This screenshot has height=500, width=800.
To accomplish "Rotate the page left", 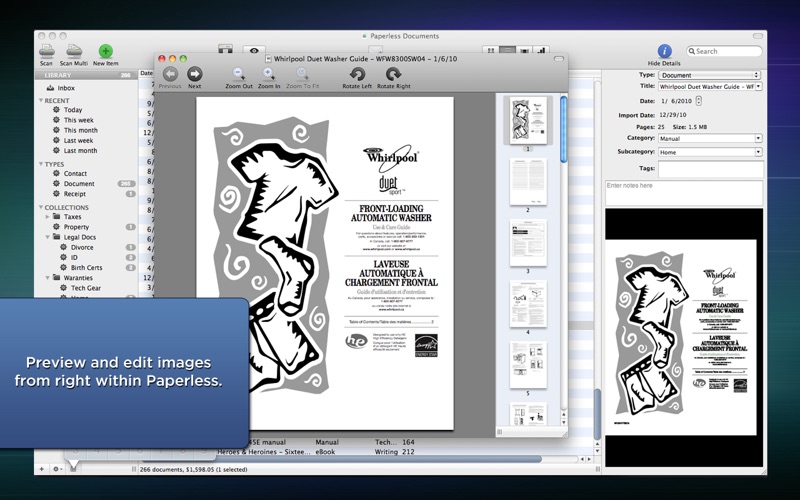I will tap(357, 75).
